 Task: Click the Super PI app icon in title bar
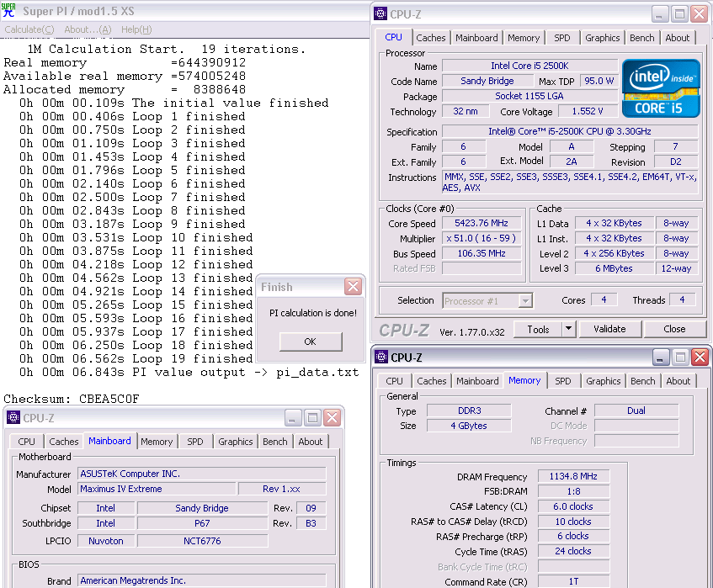coord(8,10)
